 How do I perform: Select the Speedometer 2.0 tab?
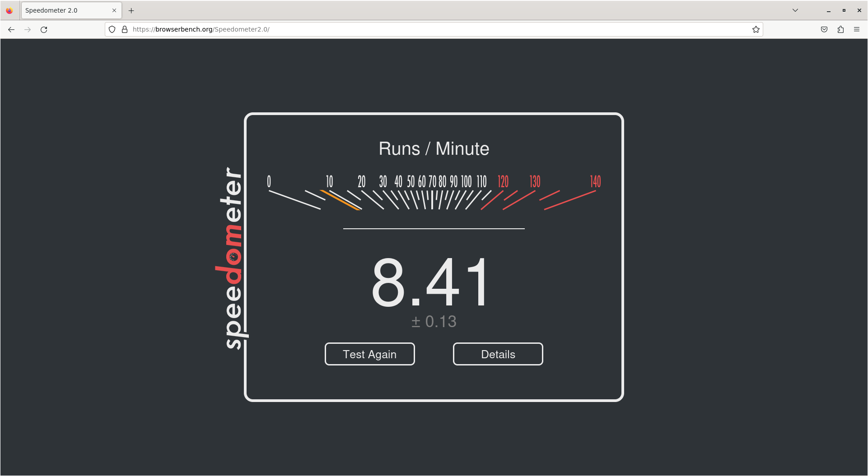coord(71,10)
